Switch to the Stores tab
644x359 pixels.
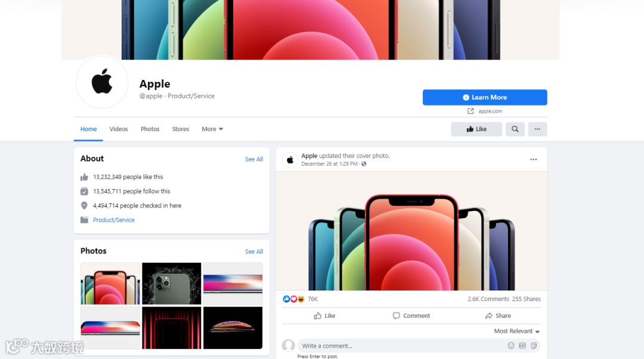point(180,129)
